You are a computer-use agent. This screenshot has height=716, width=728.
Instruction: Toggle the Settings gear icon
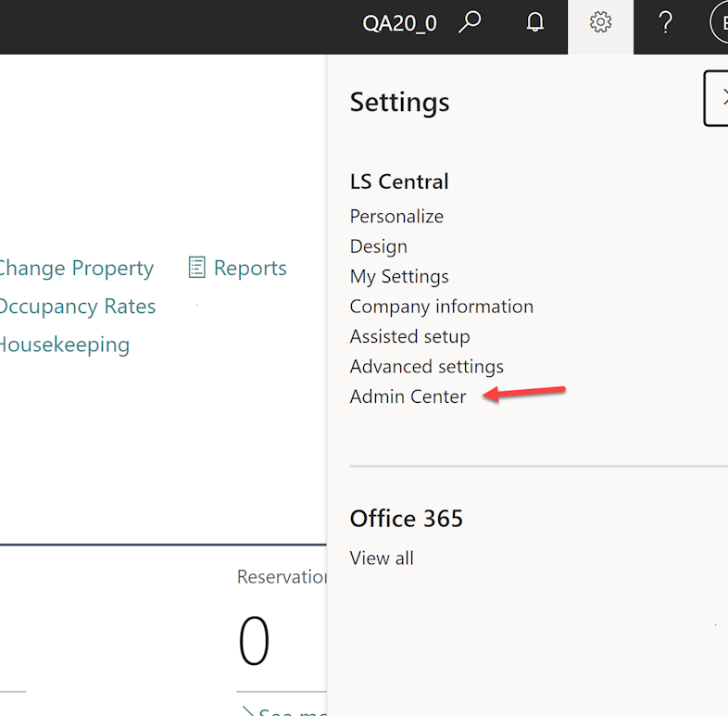click(x=600, y=23)
